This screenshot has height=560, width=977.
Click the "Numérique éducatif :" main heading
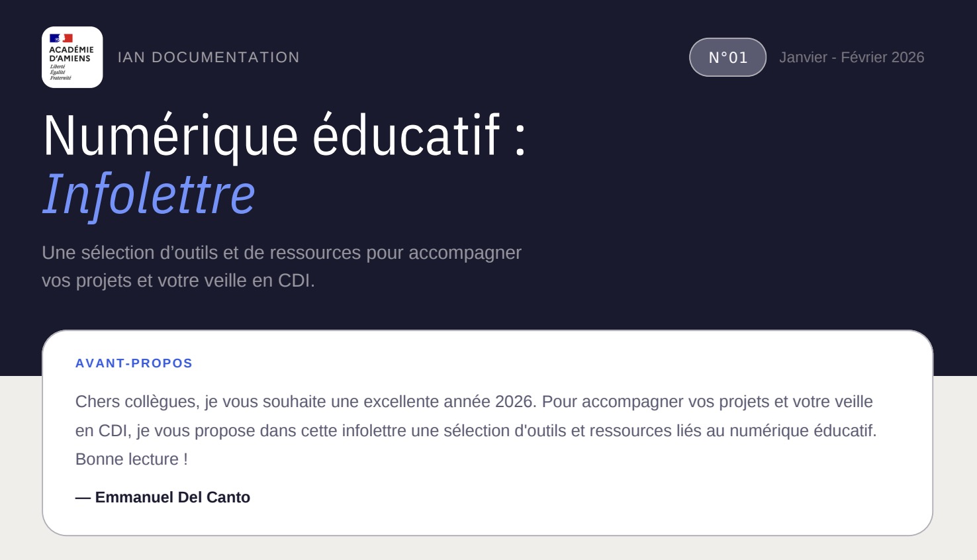point(285,136)
